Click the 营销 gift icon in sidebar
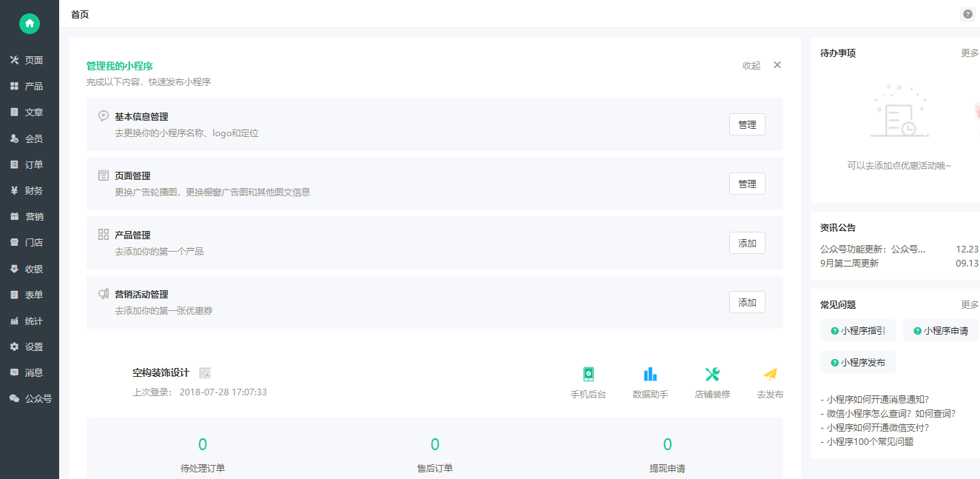This screenshot has height=479, width=980. click(x=14, y=216)
